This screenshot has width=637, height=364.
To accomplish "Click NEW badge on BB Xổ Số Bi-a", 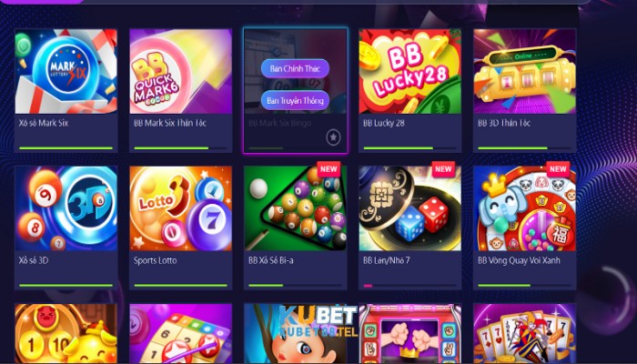I will click(x=329, y=169).
